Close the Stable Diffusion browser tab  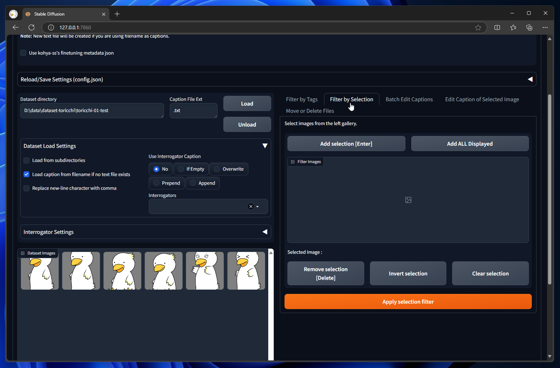[104, 14]
